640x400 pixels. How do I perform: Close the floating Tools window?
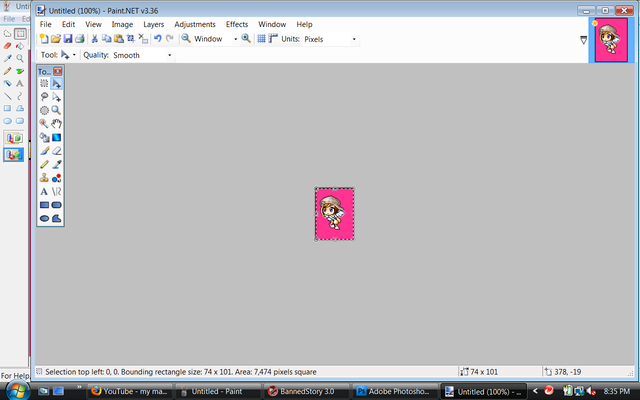(x=58, y=71)
